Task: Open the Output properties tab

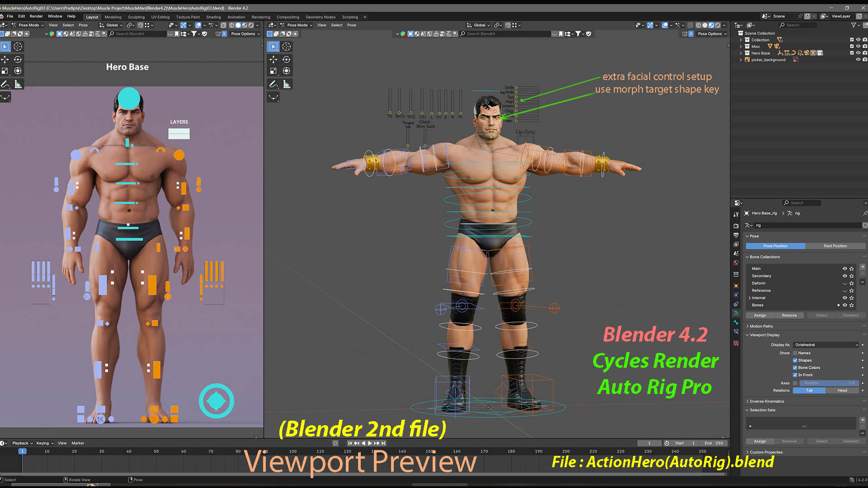Action: 736,235
